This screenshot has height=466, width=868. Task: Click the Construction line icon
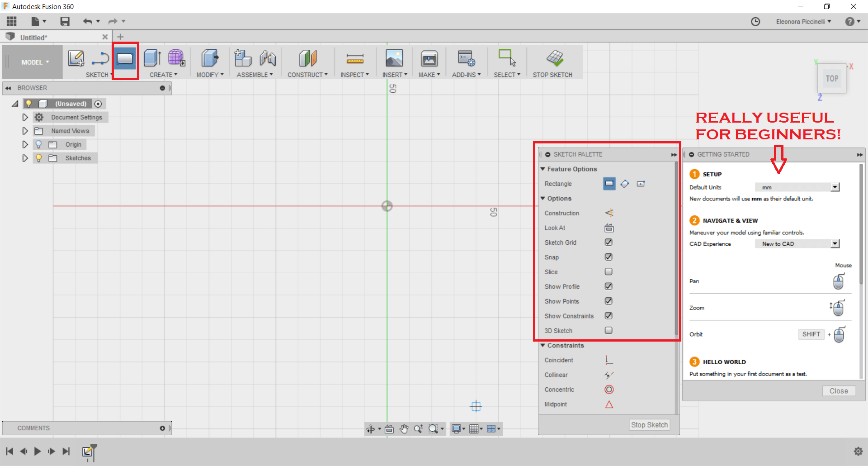click(x=609, y=213)
